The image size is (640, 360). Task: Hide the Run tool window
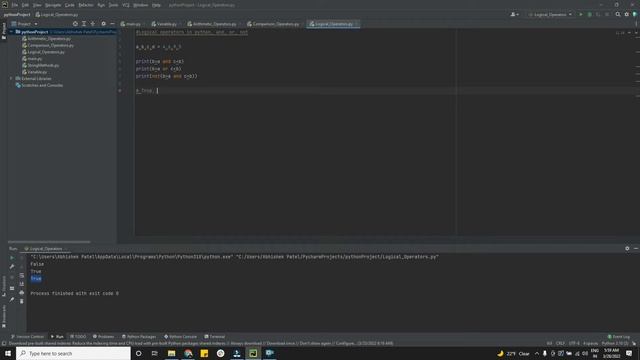636,249
